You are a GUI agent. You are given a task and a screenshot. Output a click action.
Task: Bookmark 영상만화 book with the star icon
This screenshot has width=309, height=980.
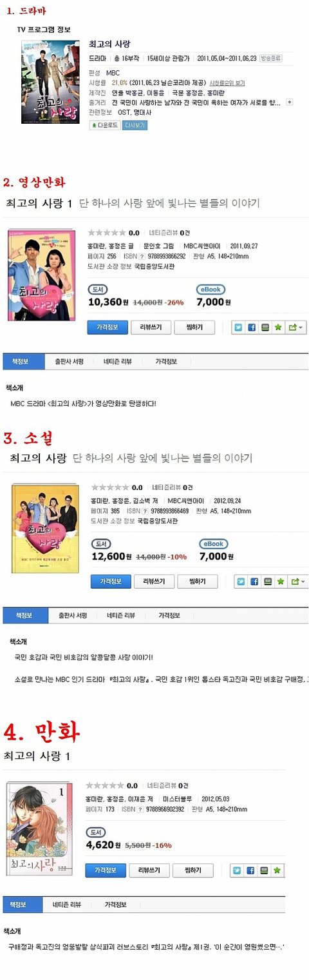click(278, 328)
